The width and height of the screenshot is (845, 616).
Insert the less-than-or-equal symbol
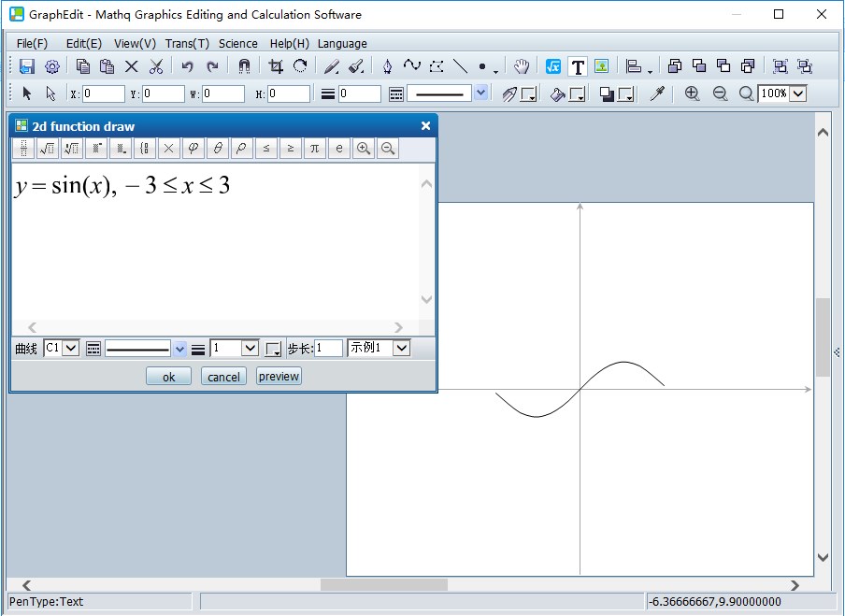tap(266, 149)
